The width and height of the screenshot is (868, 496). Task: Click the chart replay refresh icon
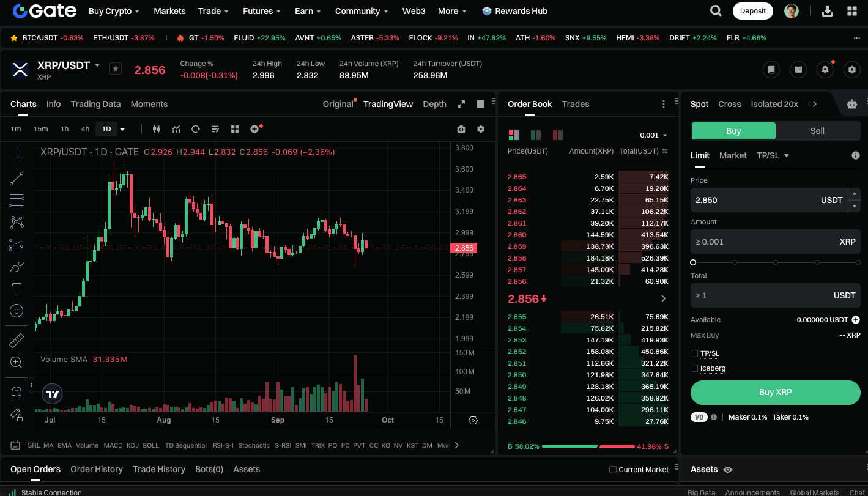tap(196, 129)
